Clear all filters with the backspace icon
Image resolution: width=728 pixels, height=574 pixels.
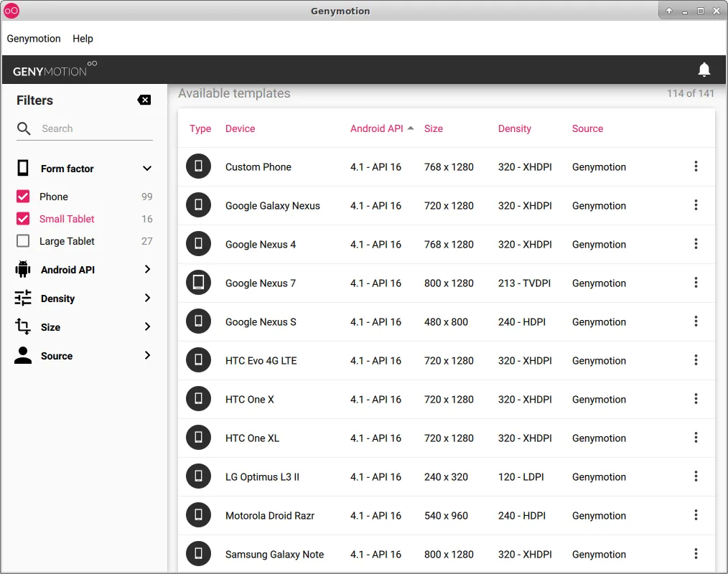[x=144, y=100]
